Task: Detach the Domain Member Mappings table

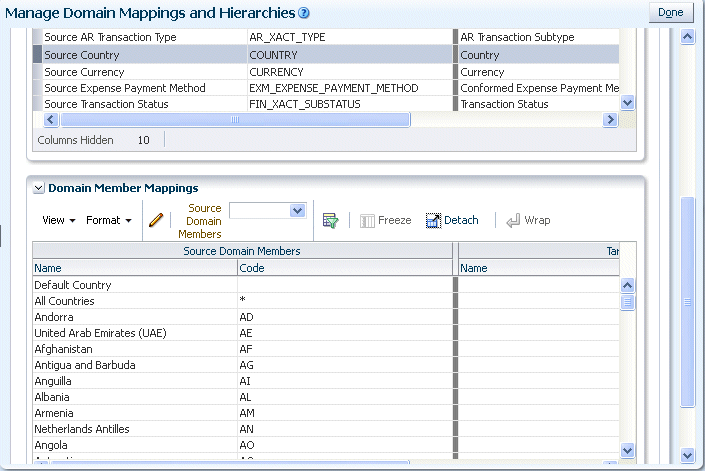Action: [x=452, y=220]
